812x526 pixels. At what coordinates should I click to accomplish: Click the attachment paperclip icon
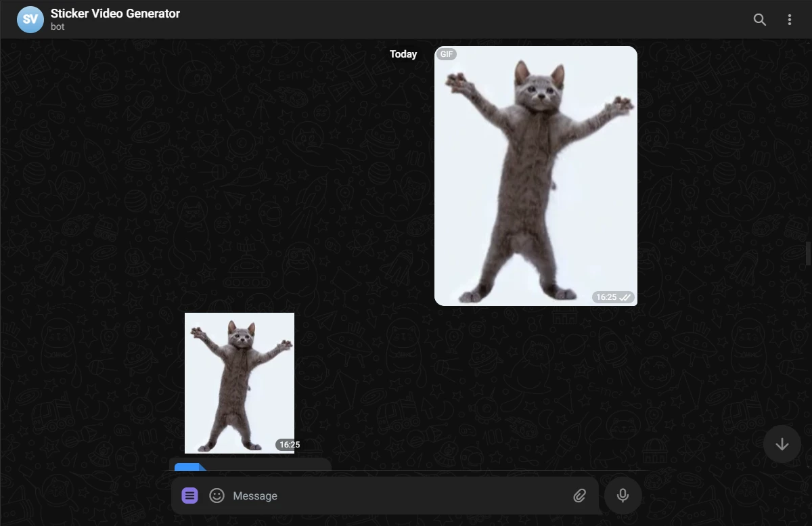(579, 496)
